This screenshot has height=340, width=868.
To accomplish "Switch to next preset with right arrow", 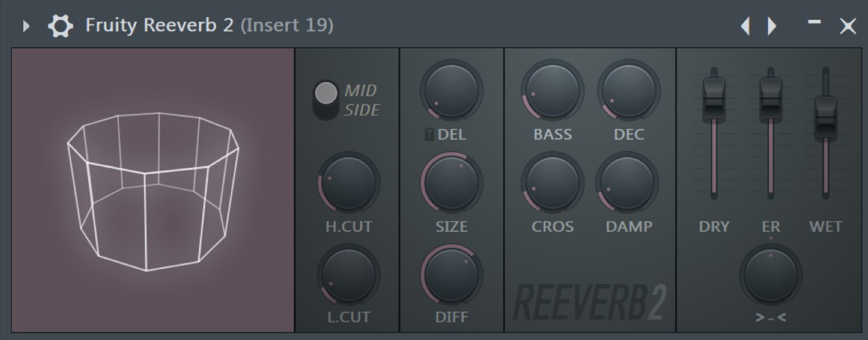I will 772,26.
